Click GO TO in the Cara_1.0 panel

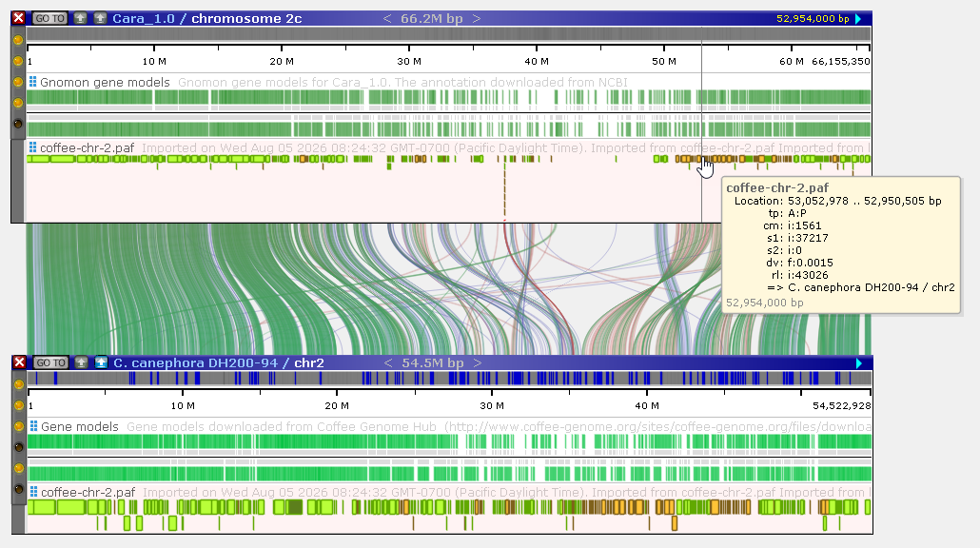(49, 18)
